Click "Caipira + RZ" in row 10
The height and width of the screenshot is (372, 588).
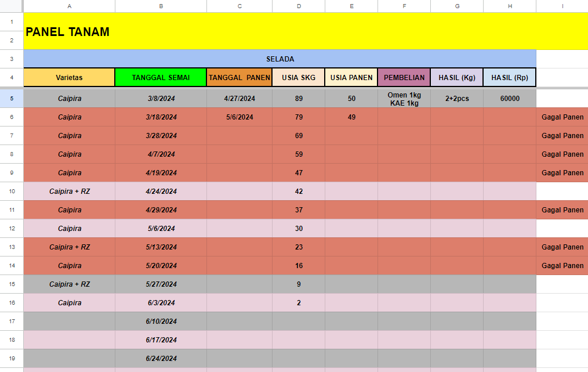[x=70, y=192]
